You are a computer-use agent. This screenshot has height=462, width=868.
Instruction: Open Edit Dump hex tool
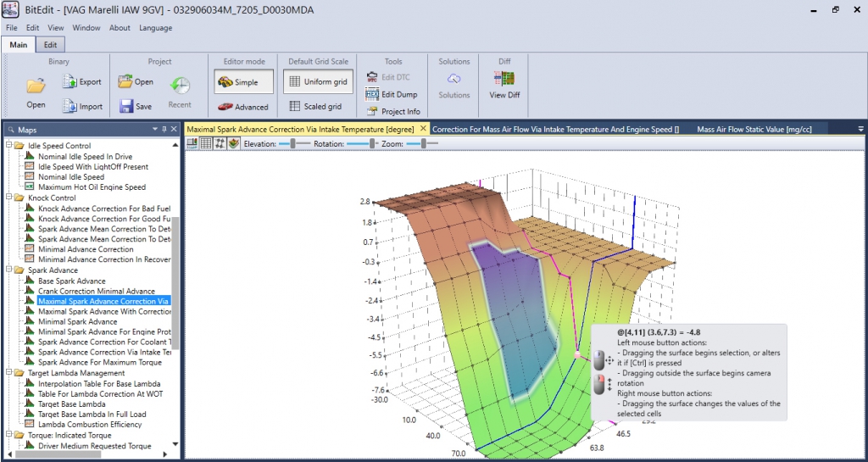[372, 95]
